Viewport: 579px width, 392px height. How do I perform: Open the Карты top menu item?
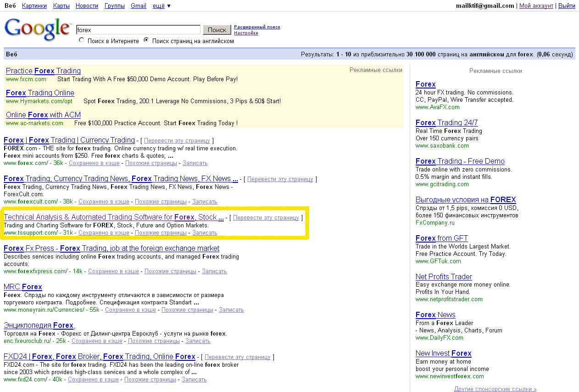[61, 6]
